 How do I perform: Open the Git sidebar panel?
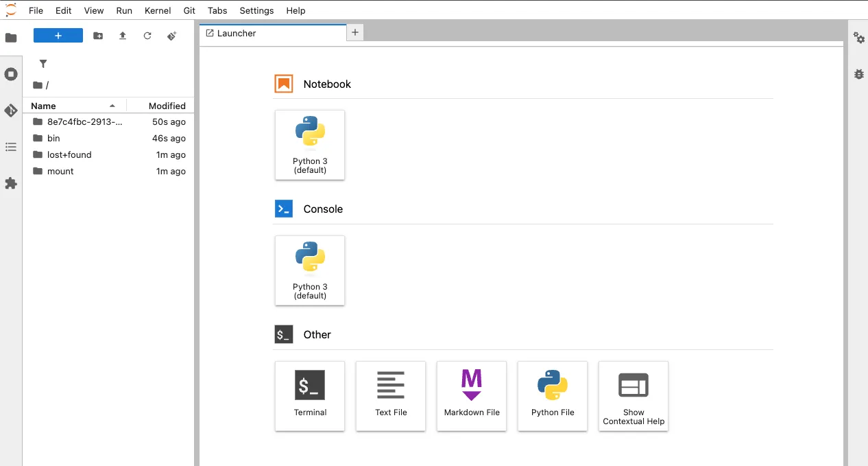(x=11, y=110)
